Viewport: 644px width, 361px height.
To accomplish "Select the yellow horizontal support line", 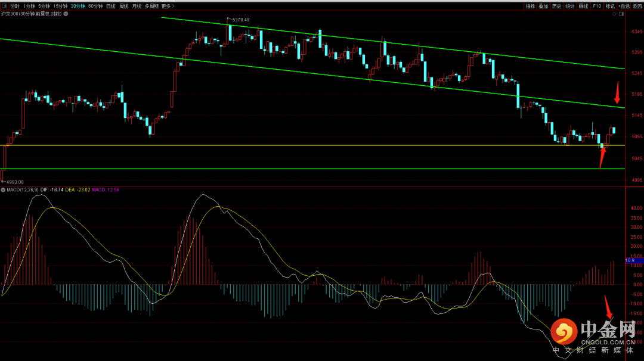I will click(x=312, y=145).
